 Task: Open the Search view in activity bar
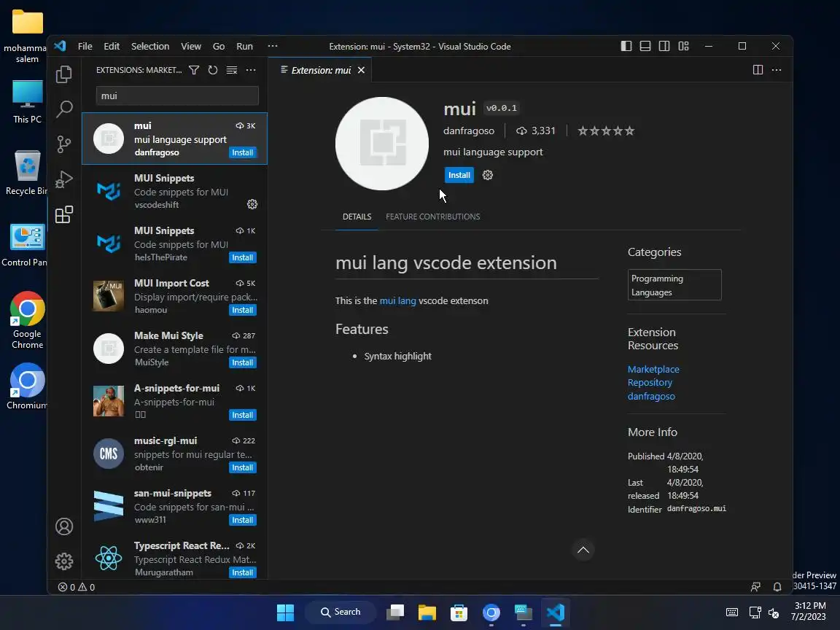[63, 109]
